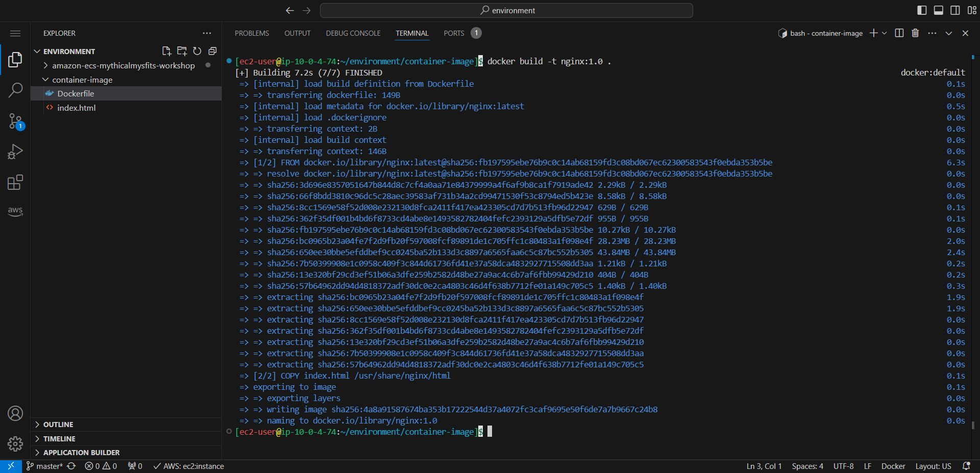Focus the environment search command box
The image size is (980, 473).
point(506,10)
